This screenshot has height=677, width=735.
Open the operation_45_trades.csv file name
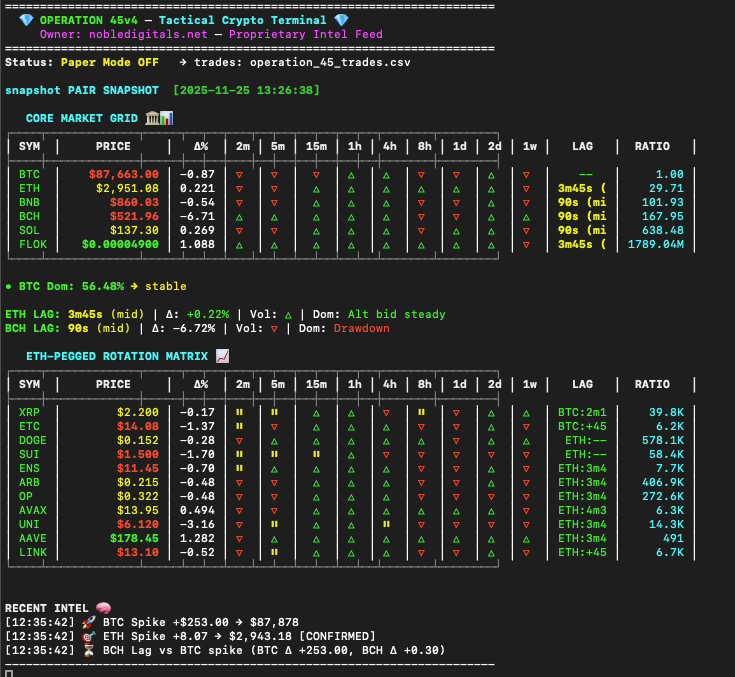coord(330,62)
